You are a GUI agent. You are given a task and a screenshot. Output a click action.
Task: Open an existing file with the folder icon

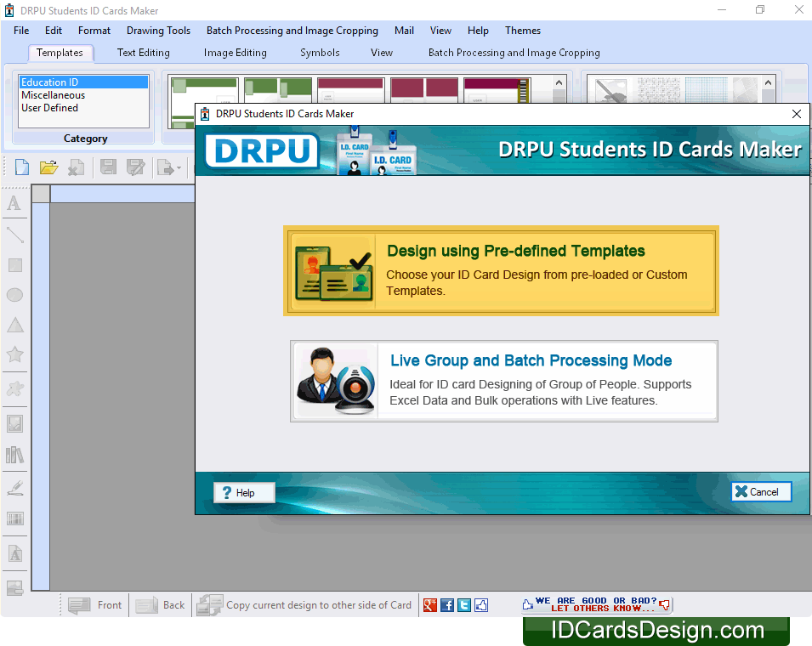point(48,167)
